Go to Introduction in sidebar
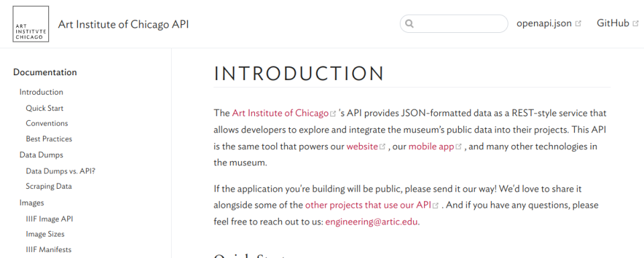This screenshot has width=644, height=258. [x=41, y=92]
